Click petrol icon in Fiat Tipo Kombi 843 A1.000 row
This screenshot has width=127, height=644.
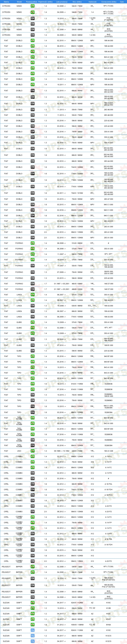click(33, 423)
